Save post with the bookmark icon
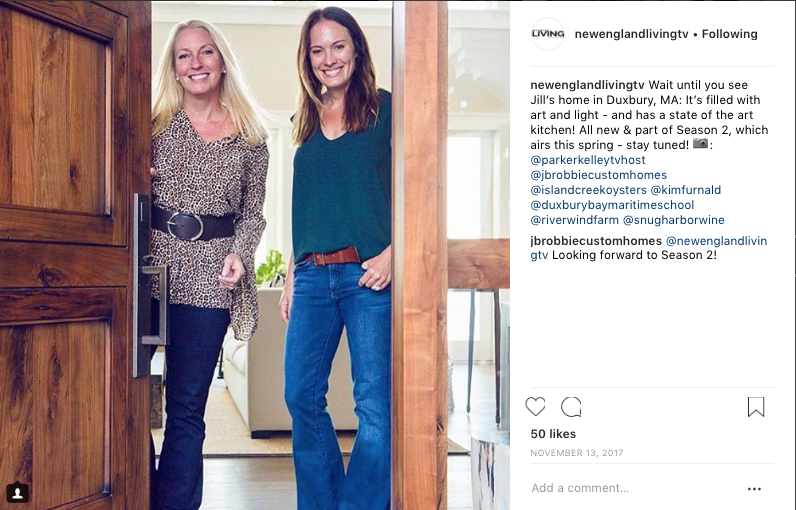Screen dimensions: 796x510 [756, 407]
